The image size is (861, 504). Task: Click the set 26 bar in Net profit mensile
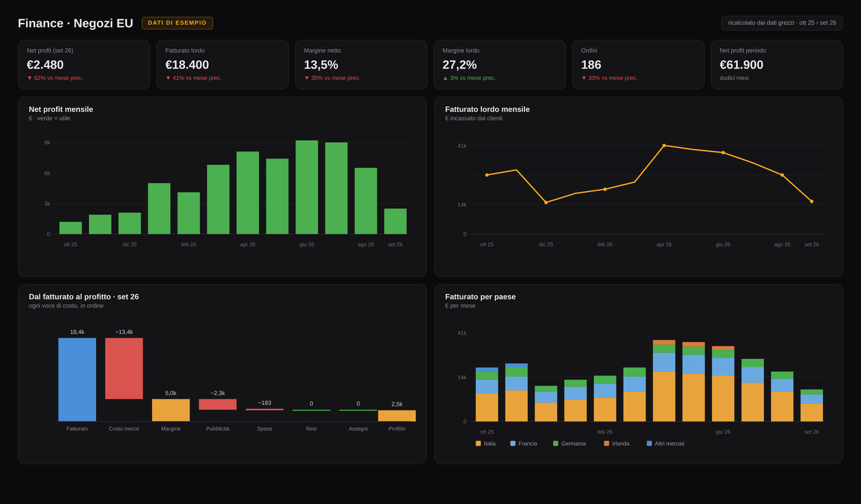pos(395,222)
